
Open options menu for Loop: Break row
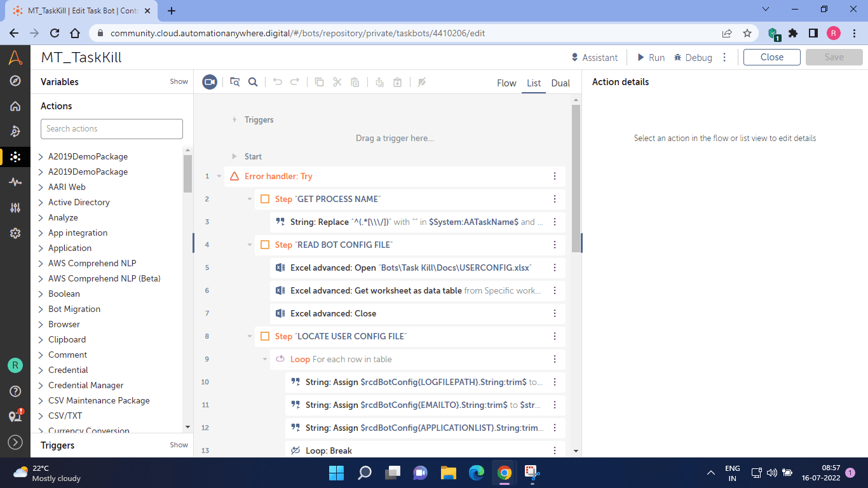[555, 451]
